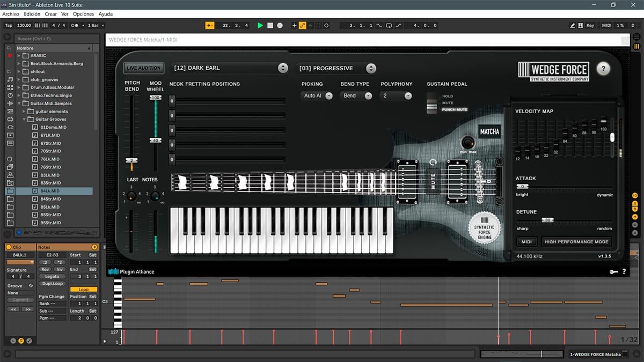The width and height of the screenshot is (644, 362).
Task: Toggle the LIVE AUDITION button
Action: tap(143, 68)
